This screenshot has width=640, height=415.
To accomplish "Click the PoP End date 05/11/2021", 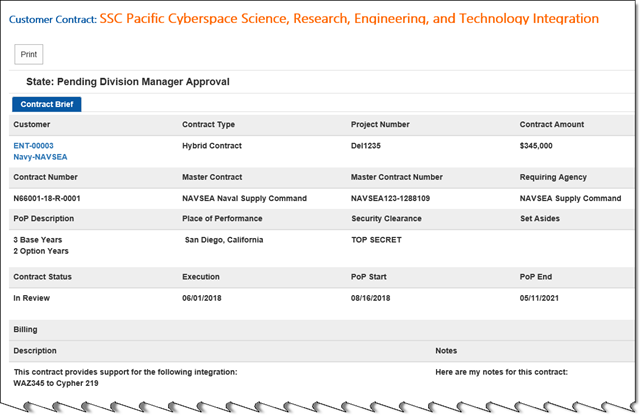I will pyautogui.click(x=543, y=298).
